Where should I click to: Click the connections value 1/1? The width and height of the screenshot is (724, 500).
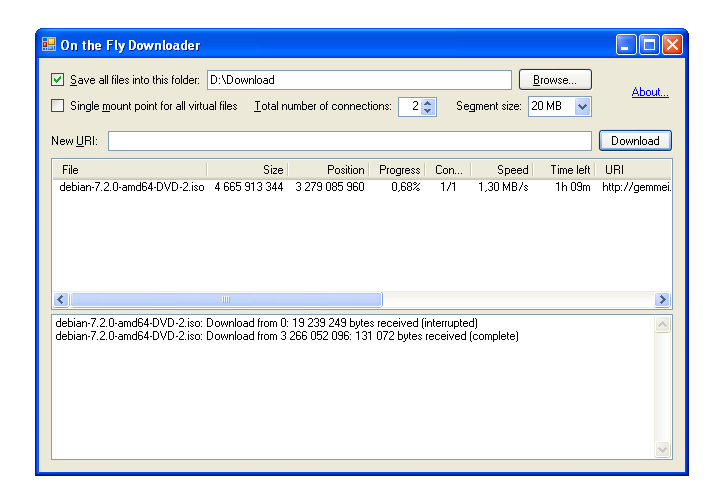click(x=448, y=187)
